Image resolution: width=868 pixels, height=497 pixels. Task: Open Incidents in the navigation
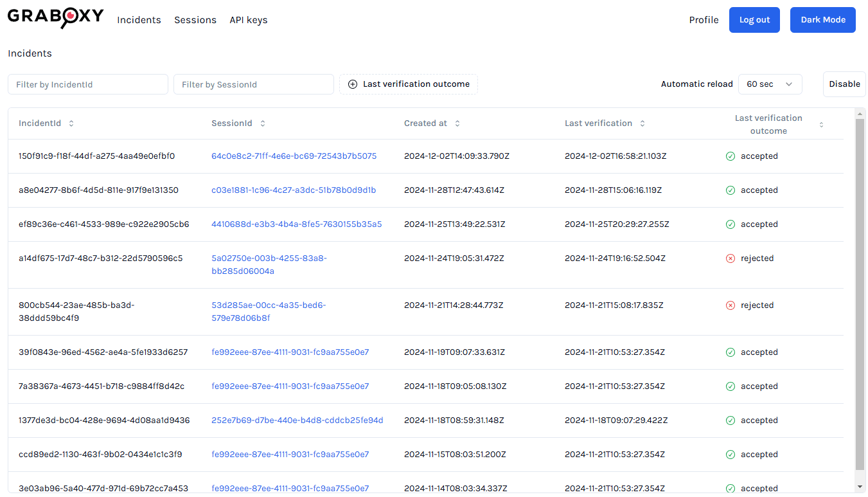[x=139, y=20]
